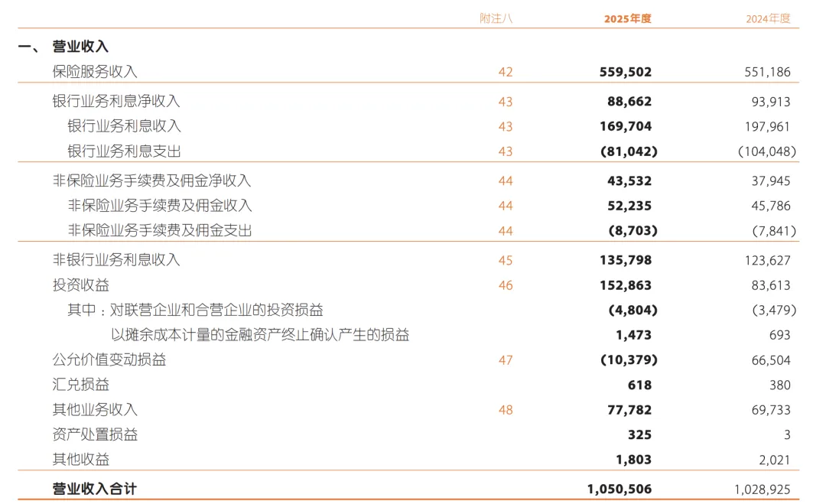
Task: Select the 非保险业务手续费及佣金支出 label
Action: point(160,230)
